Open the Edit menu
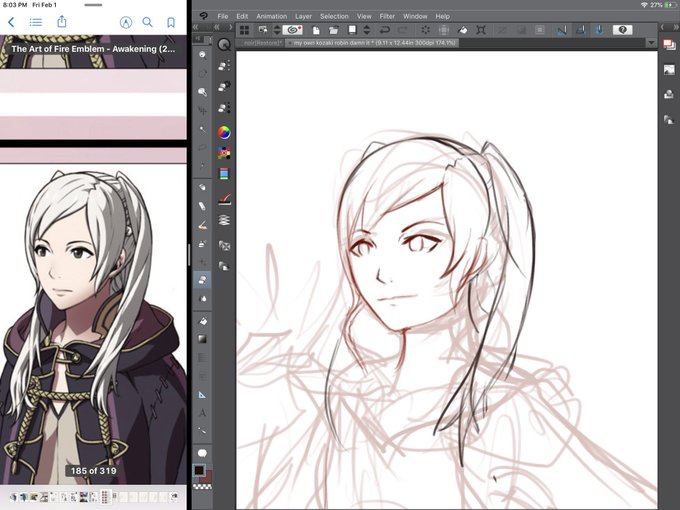680x510 pixels. pos(242,16)
